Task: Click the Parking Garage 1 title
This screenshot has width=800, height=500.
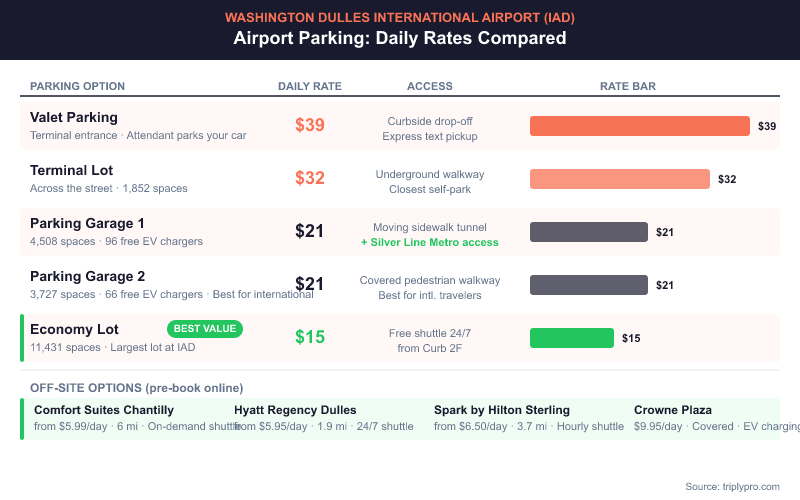Action: tap(88, 223)
